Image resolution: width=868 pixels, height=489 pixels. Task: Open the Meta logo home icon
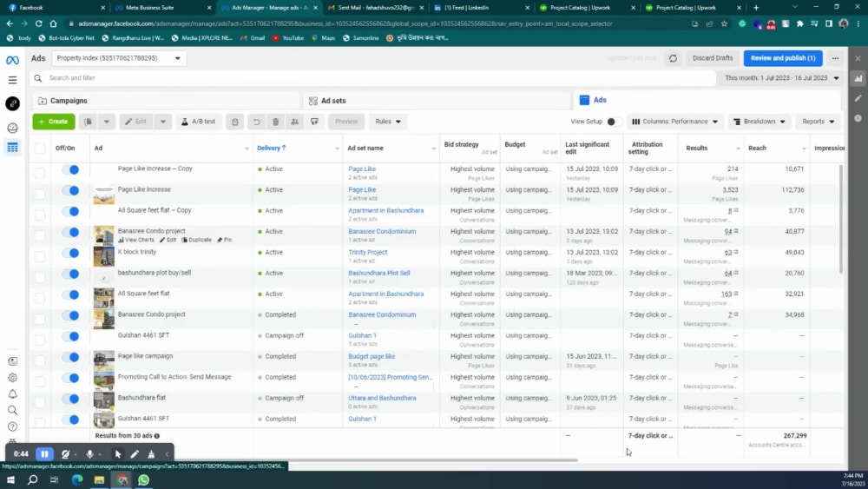(x=12, y=60)
